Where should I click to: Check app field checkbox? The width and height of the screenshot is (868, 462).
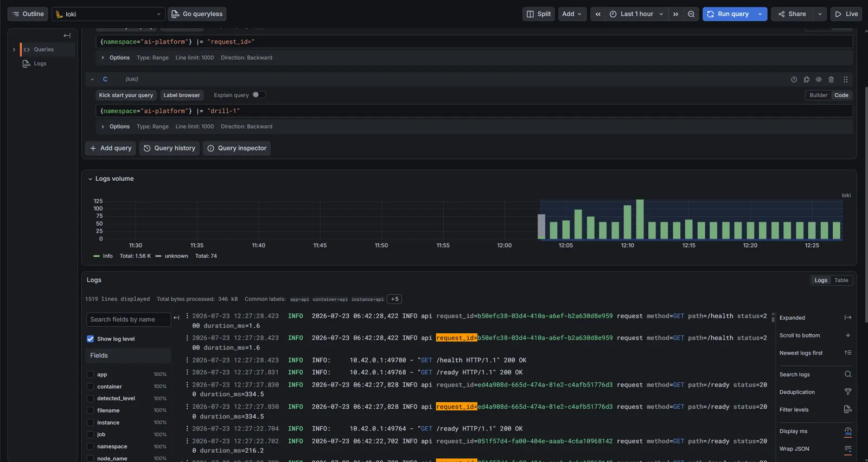tap(91, 375)
